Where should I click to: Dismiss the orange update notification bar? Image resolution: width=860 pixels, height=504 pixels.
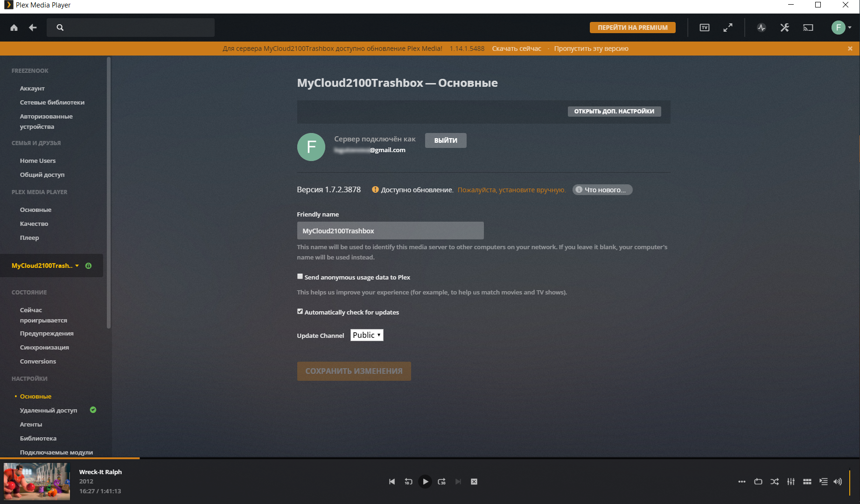pos(850,49)
